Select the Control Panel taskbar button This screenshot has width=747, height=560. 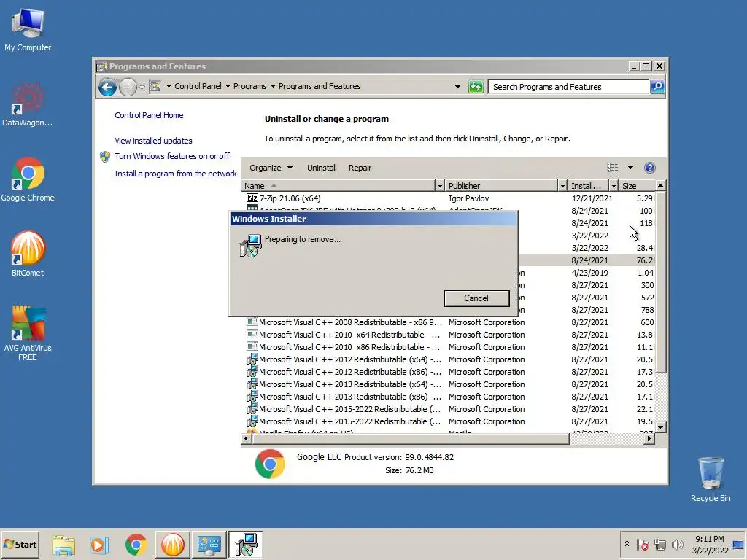[x=209, y=545]
